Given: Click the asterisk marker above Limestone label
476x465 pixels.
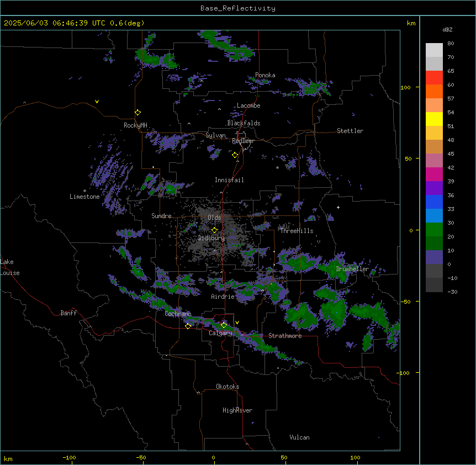Looking at the screenshot, I should tap(84, 191).
